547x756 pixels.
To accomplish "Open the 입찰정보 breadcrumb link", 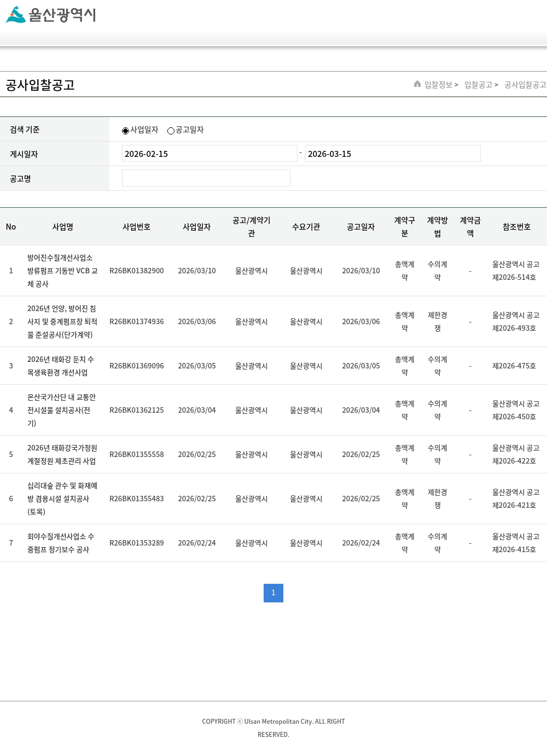I will click(x=438, y=85).
